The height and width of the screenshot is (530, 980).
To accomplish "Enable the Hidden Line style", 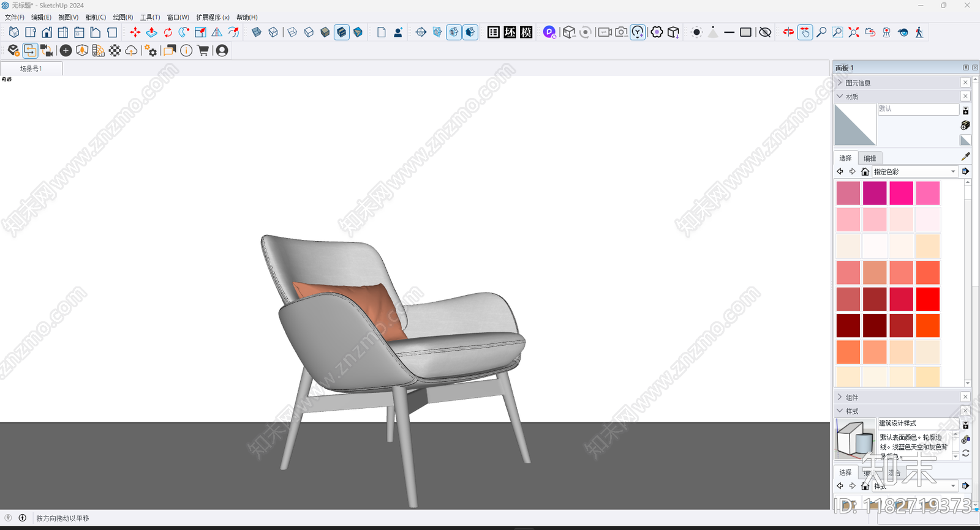I will coord(309,32).
